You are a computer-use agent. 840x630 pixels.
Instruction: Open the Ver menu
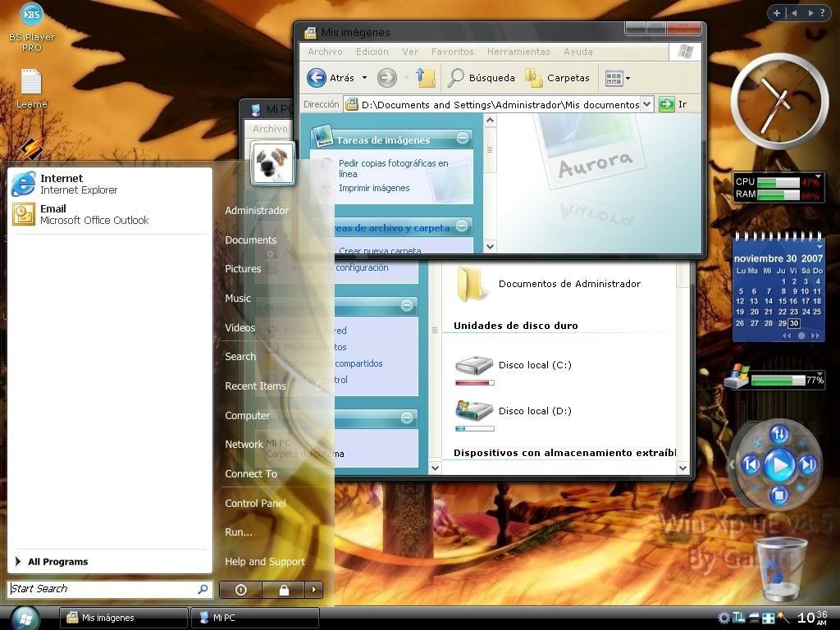pyautogui.click(x=410, y=52)
